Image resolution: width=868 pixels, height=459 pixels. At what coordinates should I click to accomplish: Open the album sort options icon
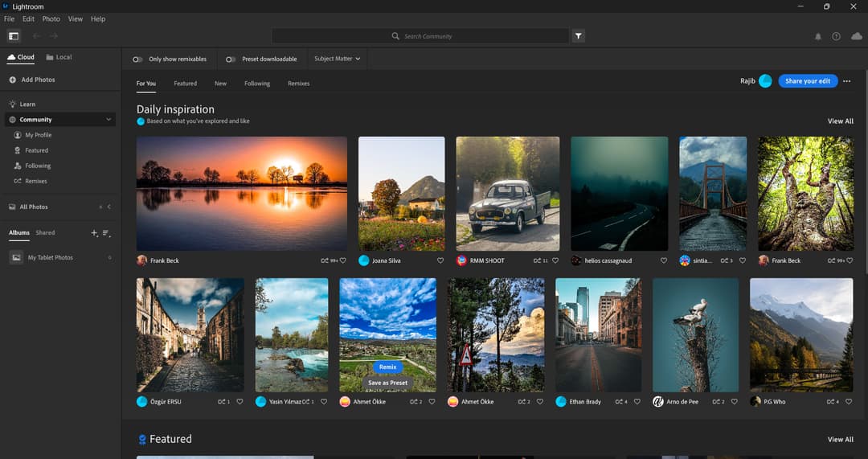click(x=106, y=233)
